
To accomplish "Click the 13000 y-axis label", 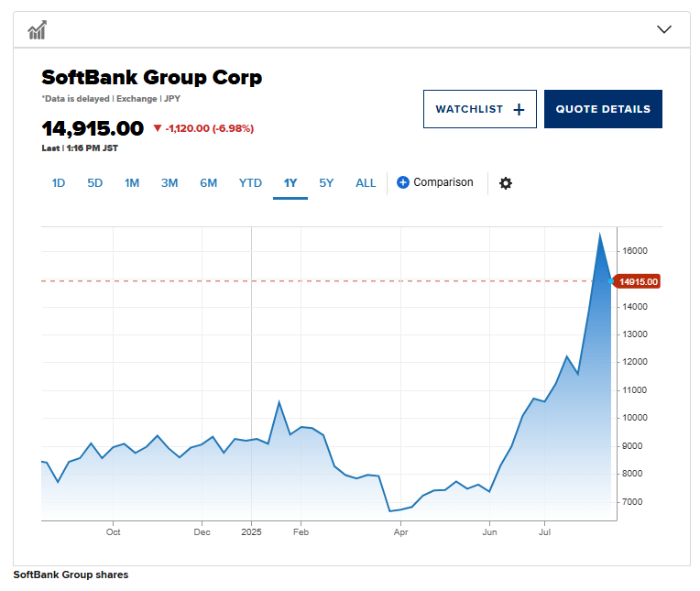I will [x=635, y=334].
